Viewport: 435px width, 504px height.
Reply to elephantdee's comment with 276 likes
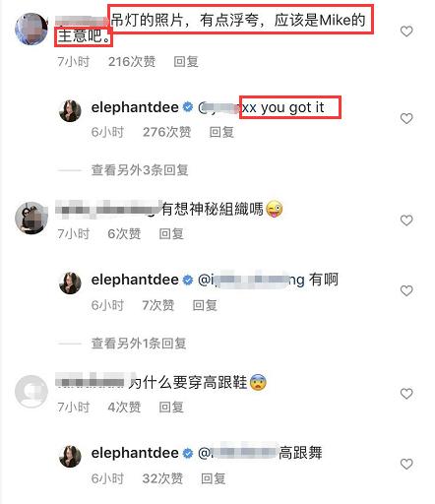221,132
